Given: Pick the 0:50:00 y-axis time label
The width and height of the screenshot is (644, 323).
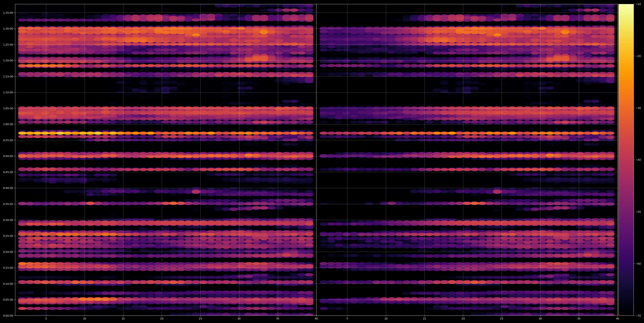Looking at the screenshot, I should (x=8, y=156).
